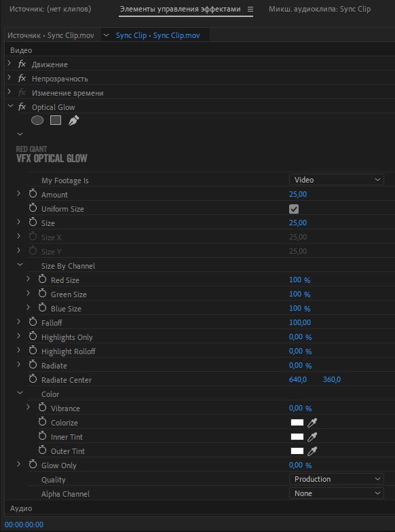Select the Источник • Sync Clip.mov tab
This screenshot has width=395, height=532.
click(51, 35)
